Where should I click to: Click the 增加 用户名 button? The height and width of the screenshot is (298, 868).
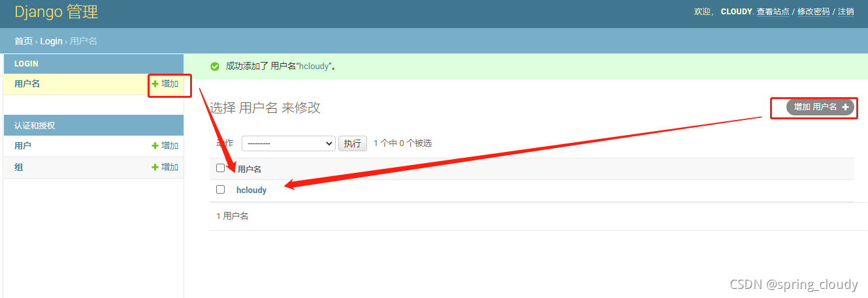(821, 107)
